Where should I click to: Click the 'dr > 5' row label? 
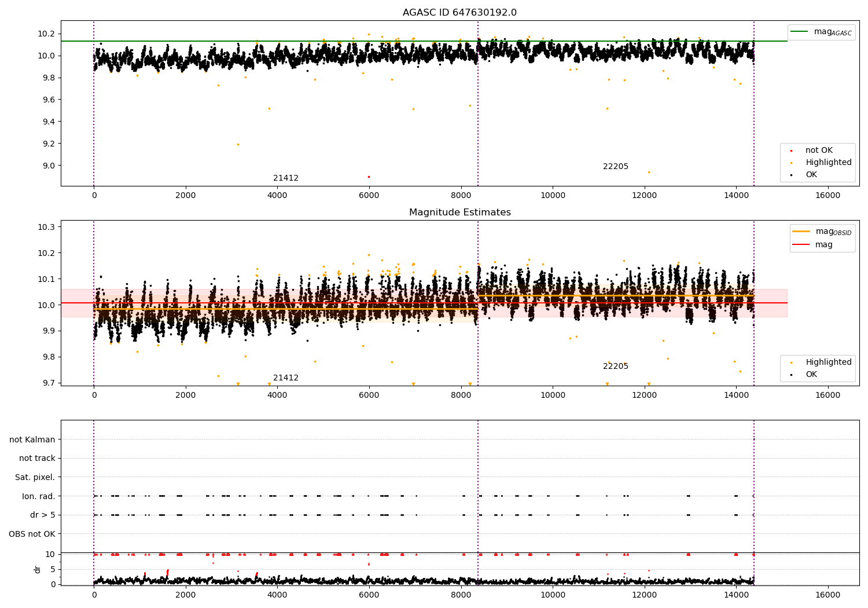[x=43, y=515]
